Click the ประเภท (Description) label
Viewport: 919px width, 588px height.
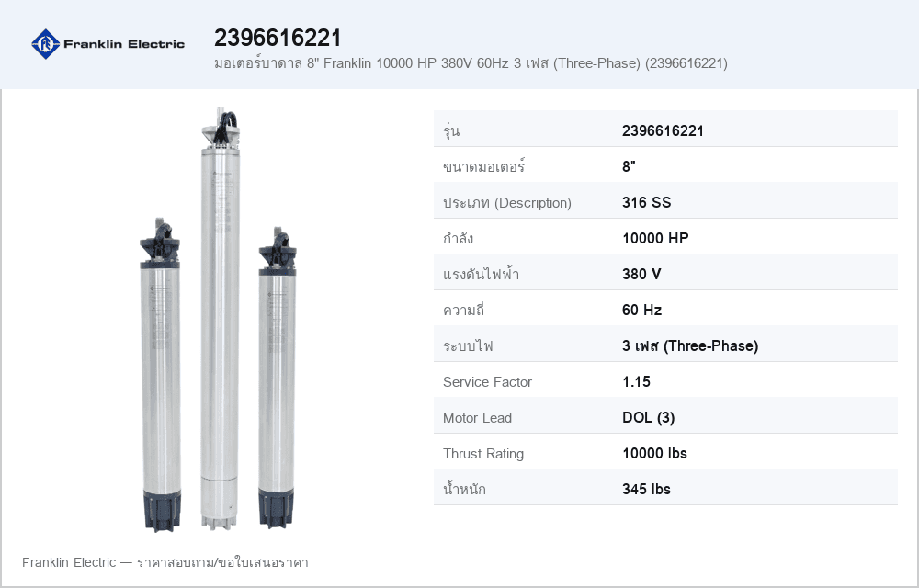coord(507,203)
